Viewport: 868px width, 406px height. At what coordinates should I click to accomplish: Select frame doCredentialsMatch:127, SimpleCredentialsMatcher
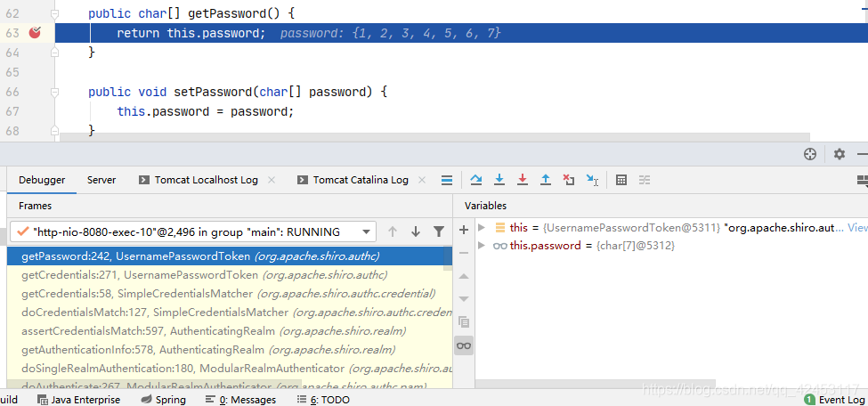[230, 312]
